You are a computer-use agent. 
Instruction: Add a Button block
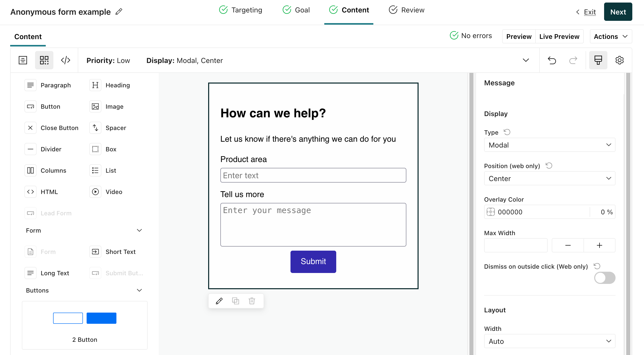[42, 106]
